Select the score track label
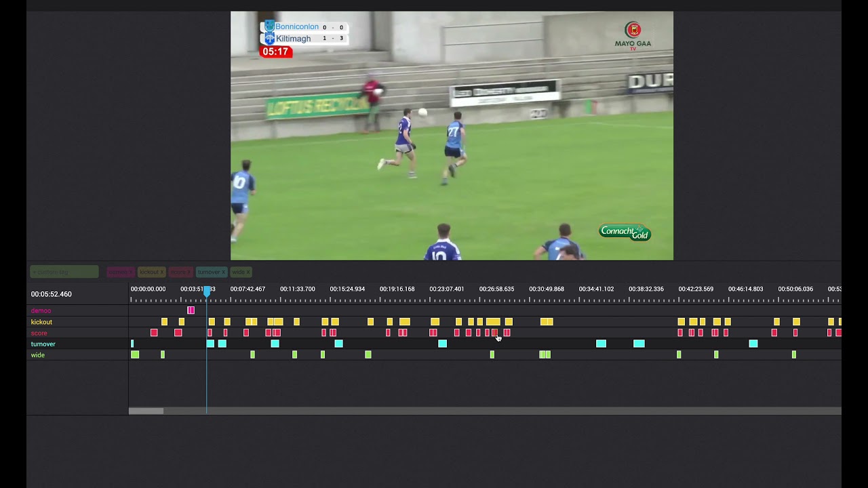The width and height of the screenshot is (868, 488). [x=39, y=333]
